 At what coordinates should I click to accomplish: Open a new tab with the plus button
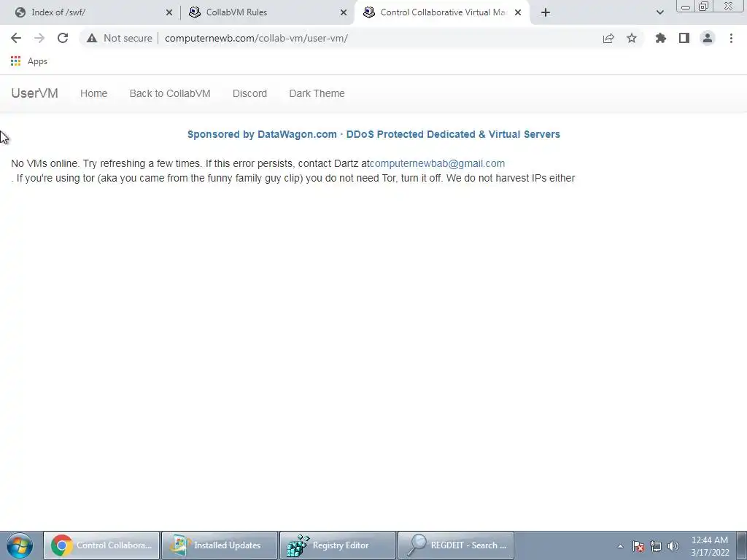pos(546,12)
